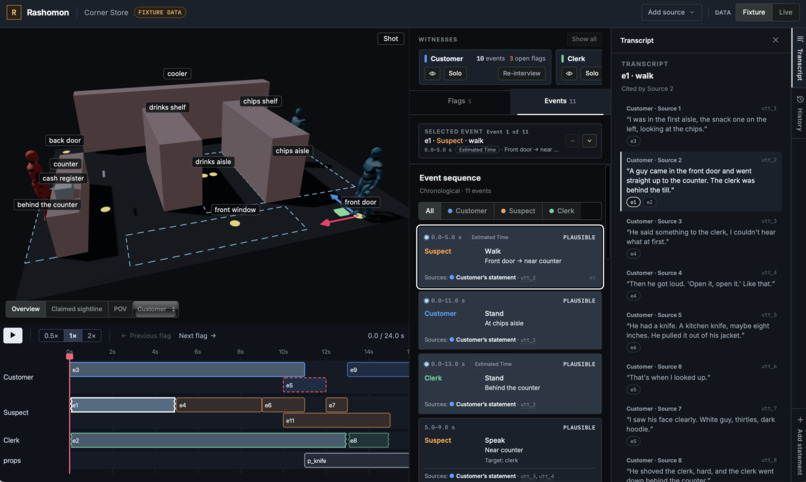Set playback speed to 1x
806x482 pixels.
pos(73,336)
